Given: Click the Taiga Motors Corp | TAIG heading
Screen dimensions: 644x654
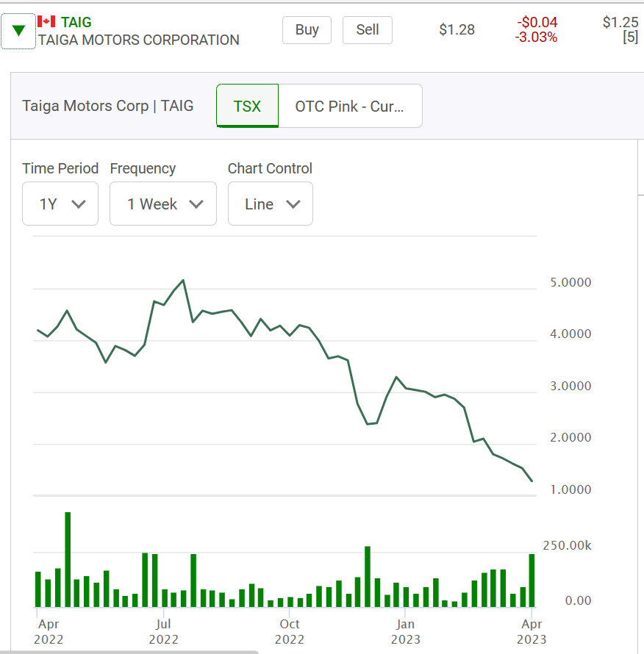Looking at the screenshot, I should tap(107, 106).
